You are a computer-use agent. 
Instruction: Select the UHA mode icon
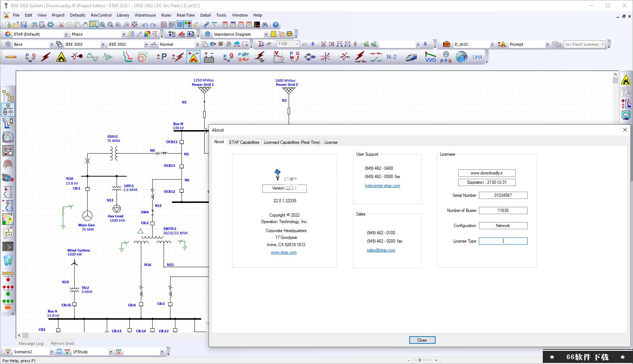coord(477,57)
